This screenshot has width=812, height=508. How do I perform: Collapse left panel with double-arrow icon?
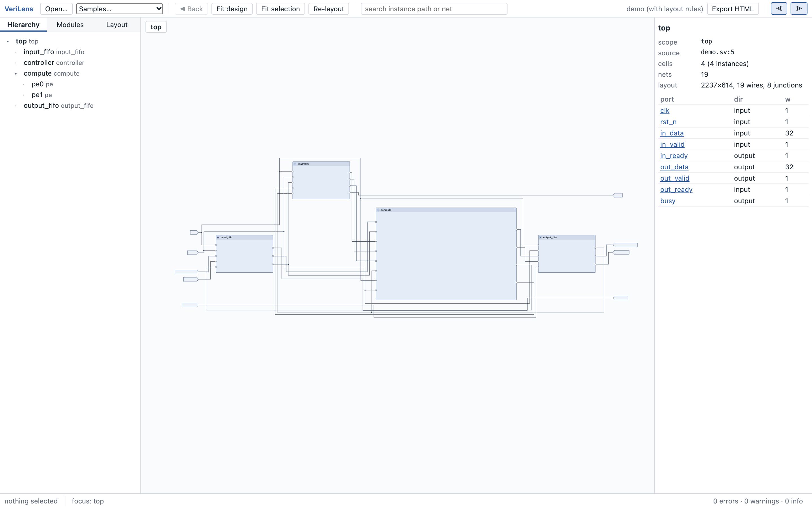(x=779, y=8)
